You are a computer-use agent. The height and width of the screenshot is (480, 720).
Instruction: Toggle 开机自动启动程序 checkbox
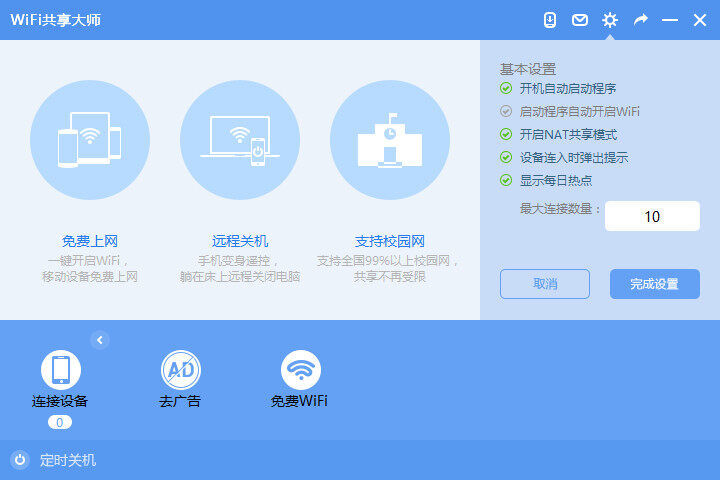click(x=506, y=88)
